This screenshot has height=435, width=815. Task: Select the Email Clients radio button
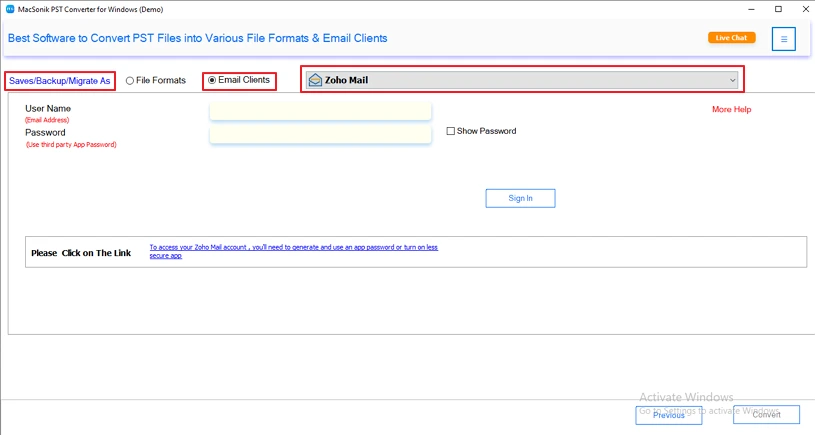tap(212, 80)
